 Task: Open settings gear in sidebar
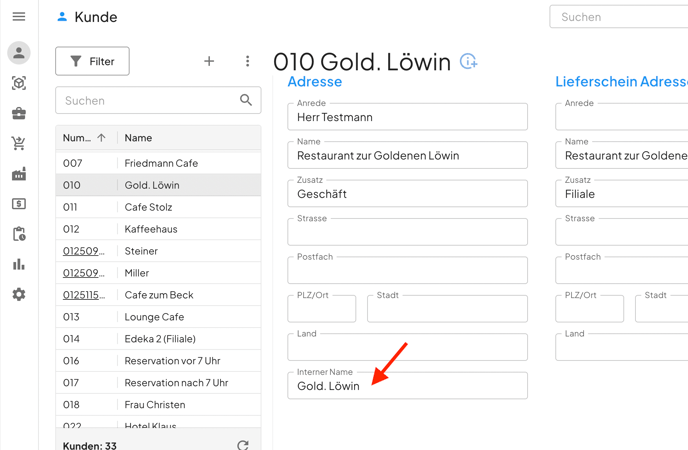click(18, 295)
